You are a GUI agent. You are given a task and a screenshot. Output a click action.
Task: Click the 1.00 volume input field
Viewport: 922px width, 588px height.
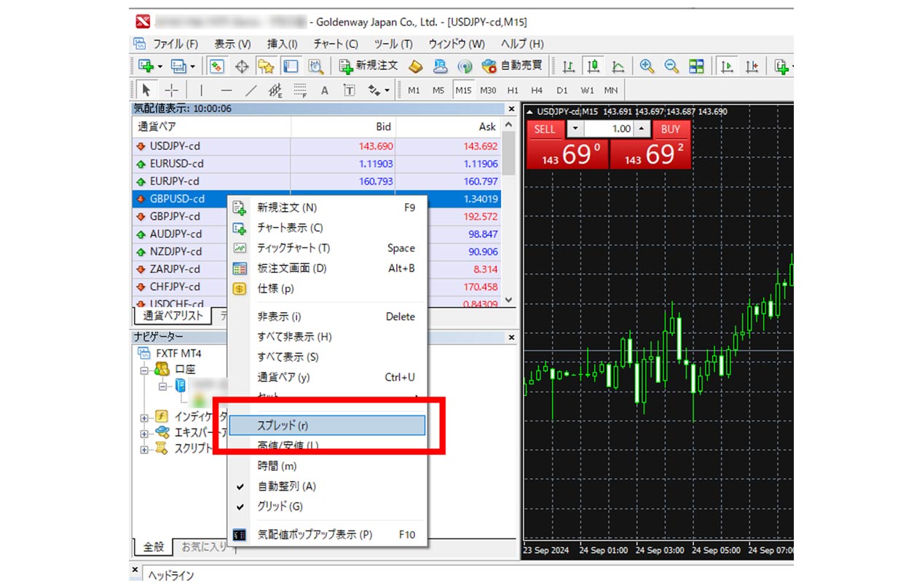609,130
